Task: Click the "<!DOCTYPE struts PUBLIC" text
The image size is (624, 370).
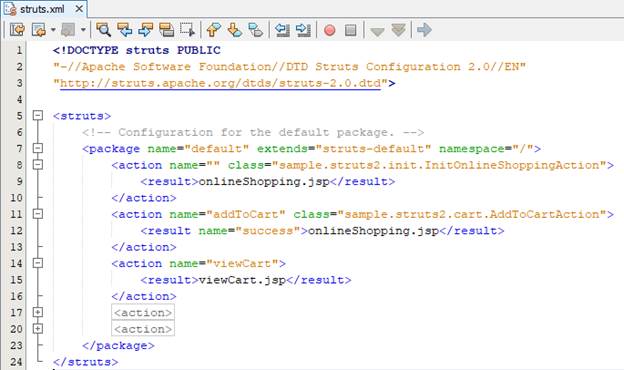Action: pyautogui.click(x=136, y=51)
